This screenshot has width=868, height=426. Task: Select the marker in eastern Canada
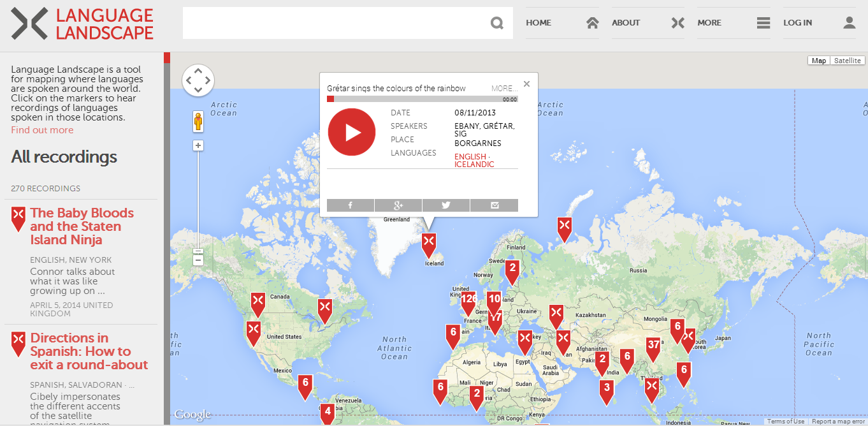point(325,311)
